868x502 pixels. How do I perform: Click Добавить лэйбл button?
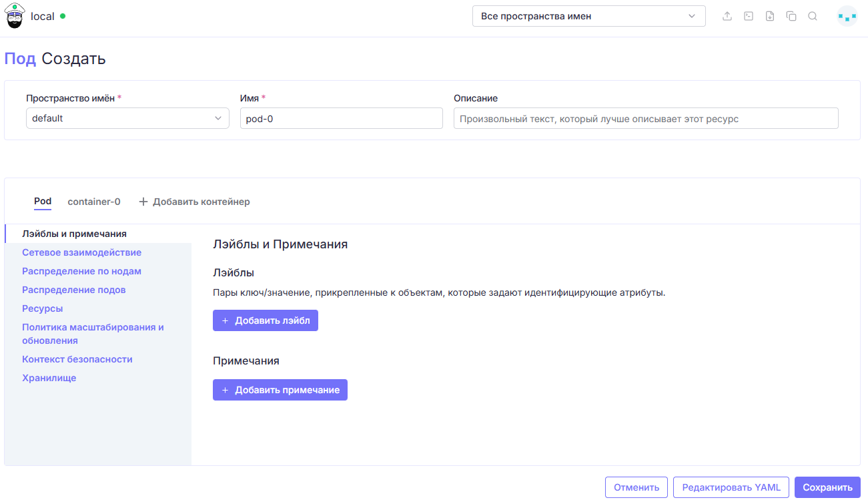pyautogui.click(x=266, y=320)
